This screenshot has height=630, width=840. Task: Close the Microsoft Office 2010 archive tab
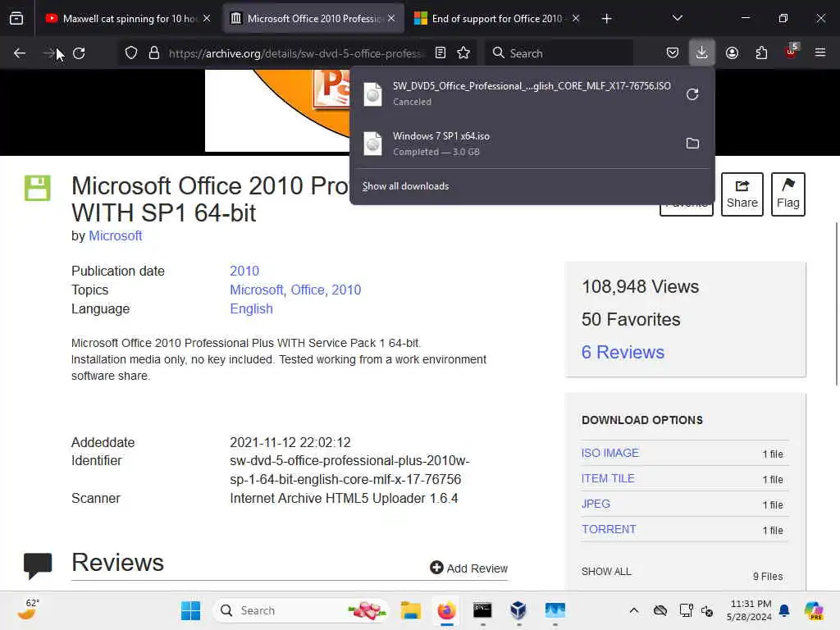tap(391, 19)
